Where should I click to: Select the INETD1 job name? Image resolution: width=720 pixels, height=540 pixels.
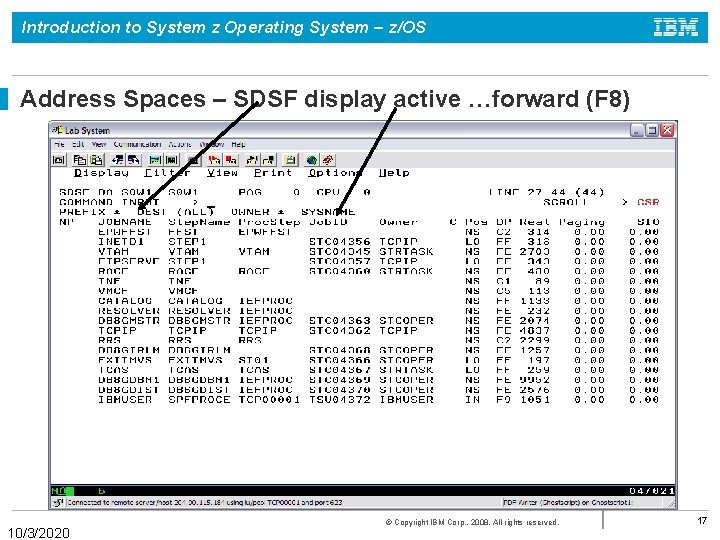click(x=121, y=242)
